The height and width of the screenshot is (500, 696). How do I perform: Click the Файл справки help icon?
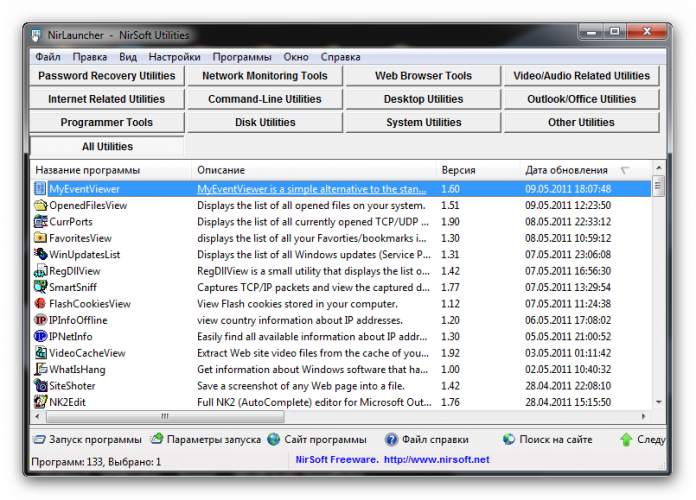(392, 440)
